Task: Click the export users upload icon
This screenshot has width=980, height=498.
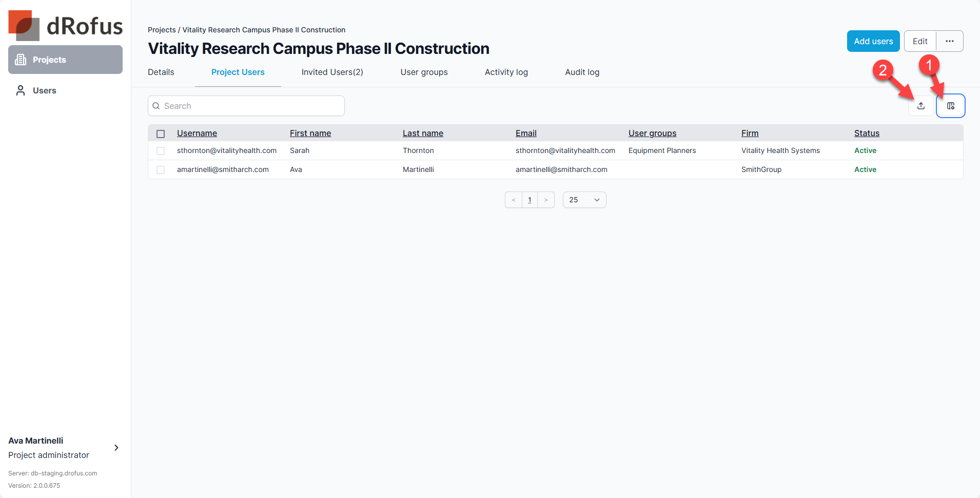Action: click(x=921, y=106)
